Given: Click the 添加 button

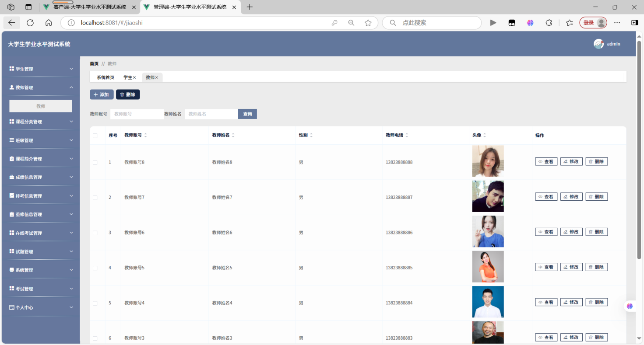Looking at the screenshot, I should [102, 94].
